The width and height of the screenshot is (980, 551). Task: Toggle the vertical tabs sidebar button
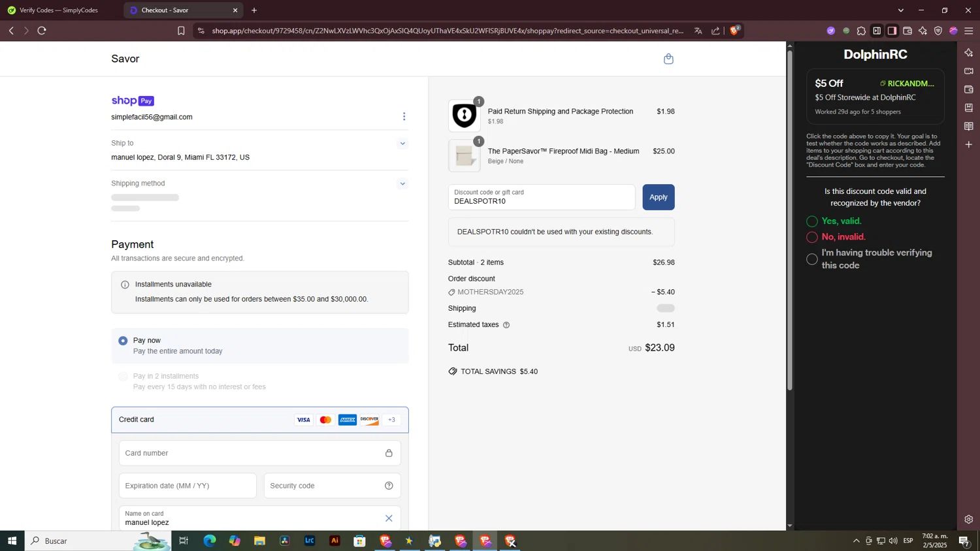click(877, 31)
